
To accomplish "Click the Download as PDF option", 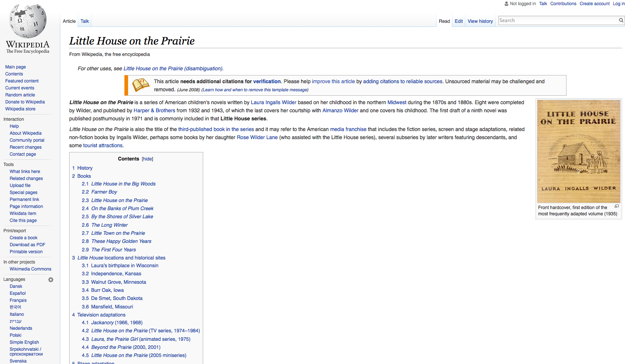I will coord(27,244).
